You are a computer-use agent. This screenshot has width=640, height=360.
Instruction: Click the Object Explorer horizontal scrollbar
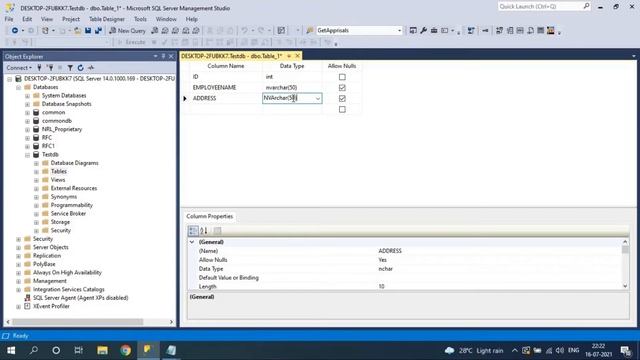[78, 322]
